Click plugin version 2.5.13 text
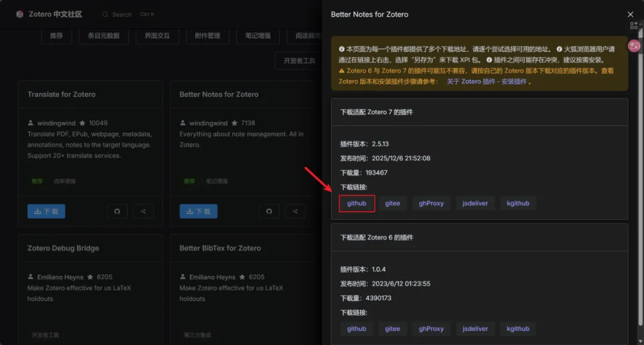 click(364, 144)
